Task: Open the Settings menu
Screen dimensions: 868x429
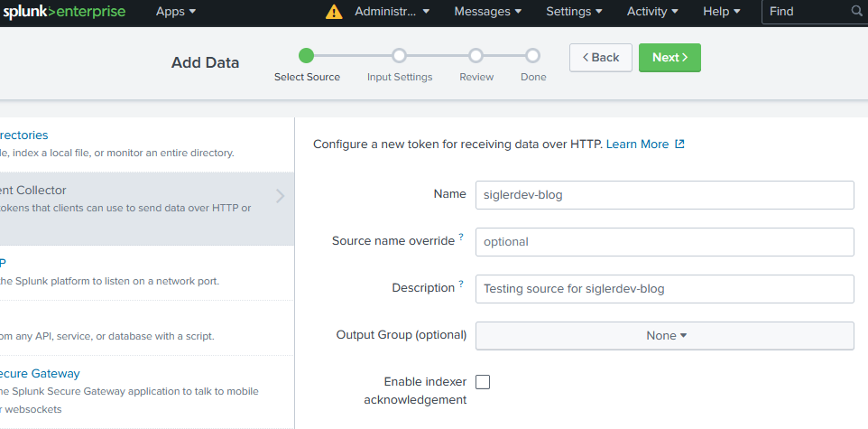Action: click(x=576, y=12)
